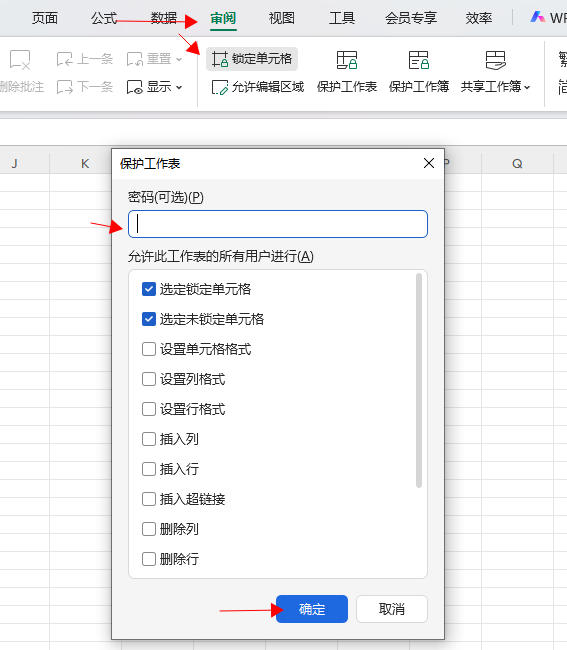Enable 设置单元格格式 checkbox
This screenshot has height=650, width=567.
point(149,349)
